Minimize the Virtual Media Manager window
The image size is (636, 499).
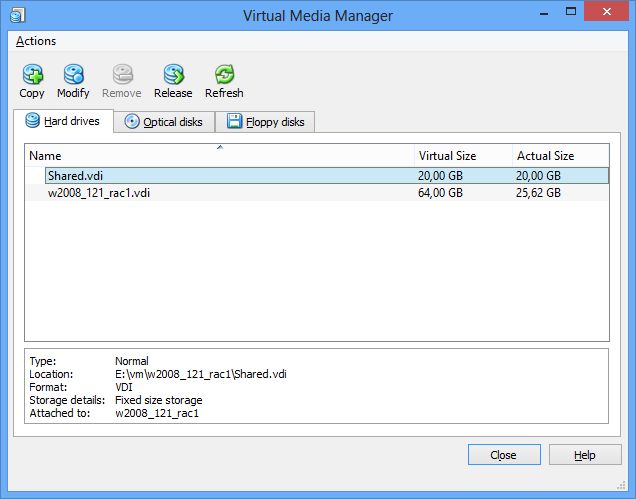coord(544,12)
